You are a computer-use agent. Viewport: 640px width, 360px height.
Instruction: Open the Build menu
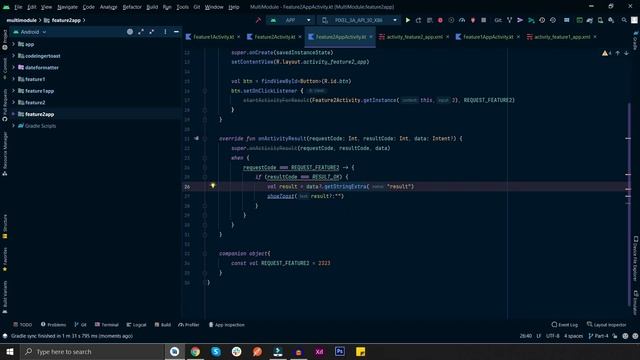tap(152, 7)
